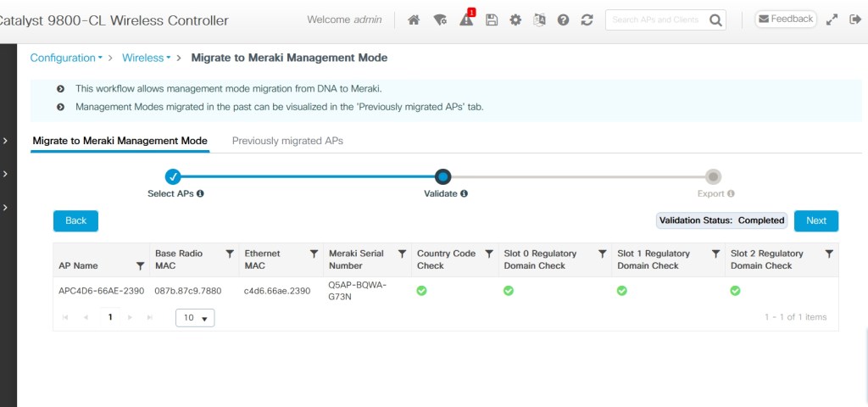
Task: Switch to Previously migrated APs tab
Action: click(x=287, y=141)
